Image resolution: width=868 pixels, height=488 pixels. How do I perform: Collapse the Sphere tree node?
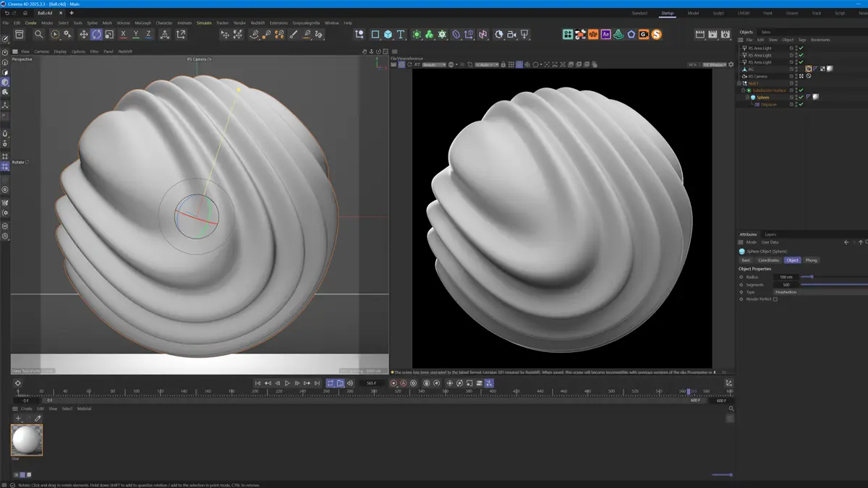pos(748,97)
